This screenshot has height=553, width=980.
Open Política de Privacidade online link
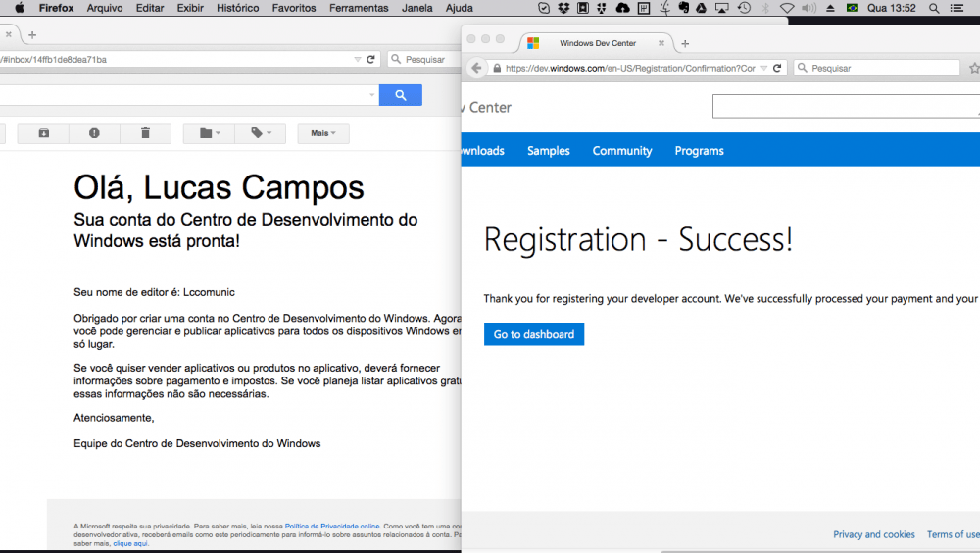pos(332,527)
